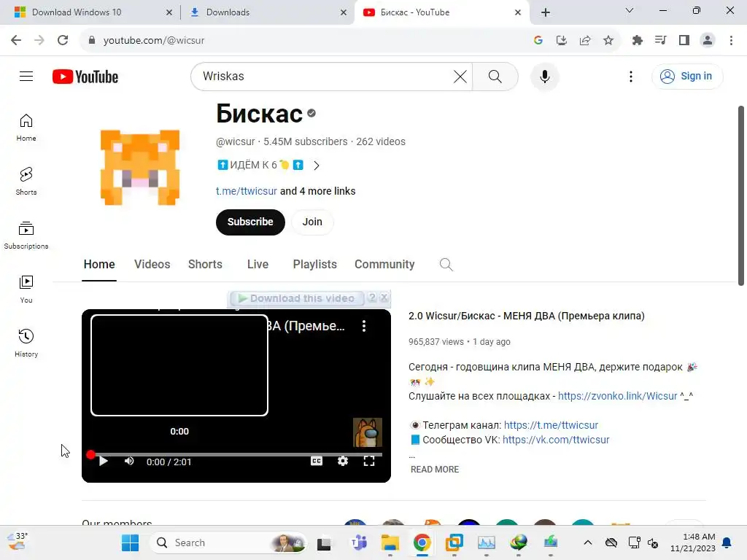Open History in the sidebar
This screenshot has width=747, height=560.
[x=26, y=343]
